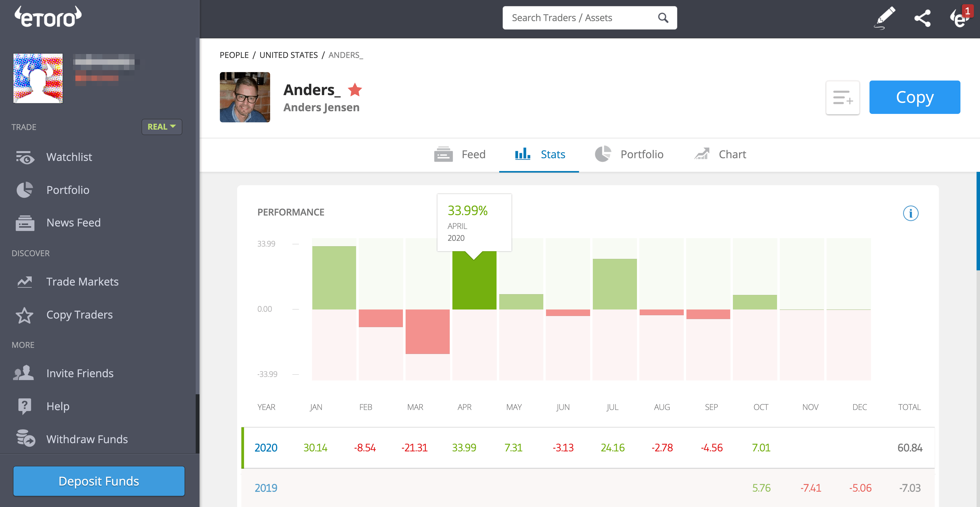This screenshot has width=980, height=507.
Task: Click the January performance bar
Action: point(334,278)
